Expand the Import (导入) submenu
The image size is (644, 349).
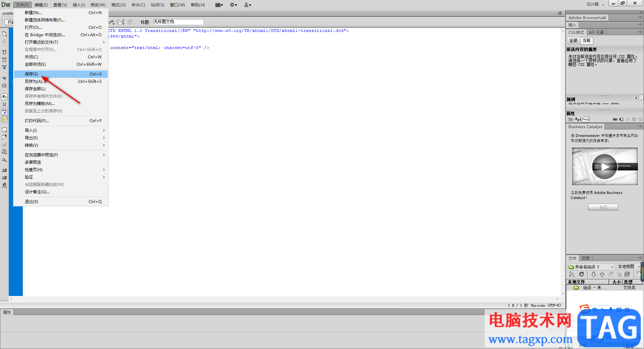(61, 131)
